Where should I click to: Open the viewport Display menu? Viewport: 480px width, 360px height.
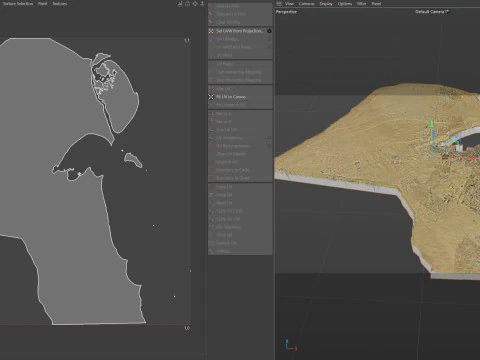[326, 4]
